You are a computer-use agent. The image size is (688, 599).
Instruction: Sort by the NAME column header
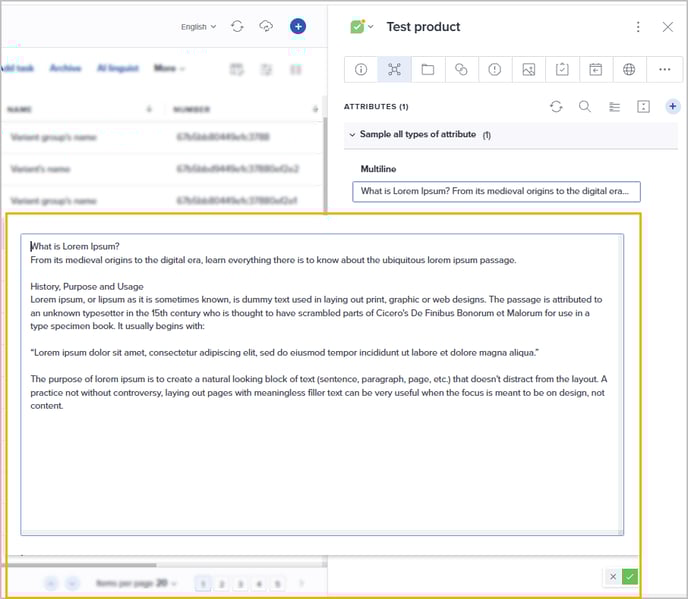pos(19,109)
